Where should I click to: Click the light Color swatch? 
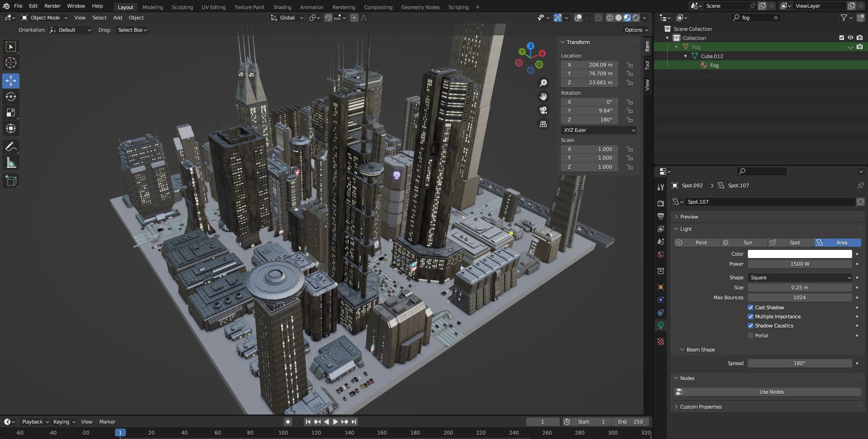[x=800, y=254]
